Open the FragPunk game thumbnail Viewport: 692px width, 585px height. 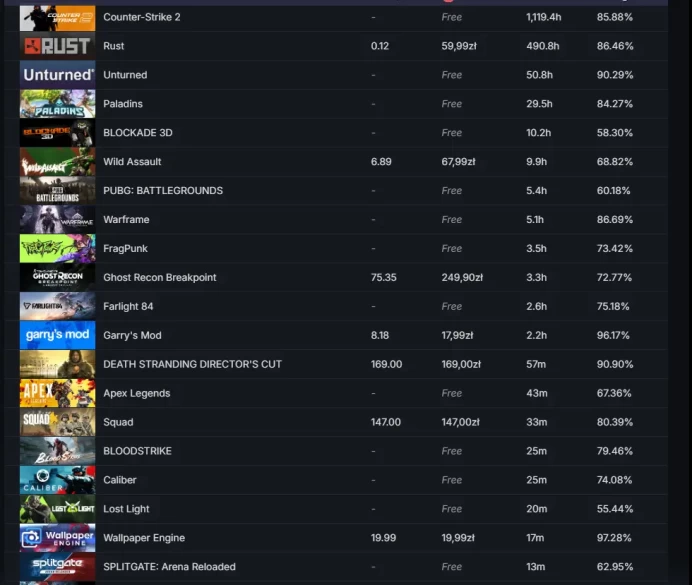(57, 248)
